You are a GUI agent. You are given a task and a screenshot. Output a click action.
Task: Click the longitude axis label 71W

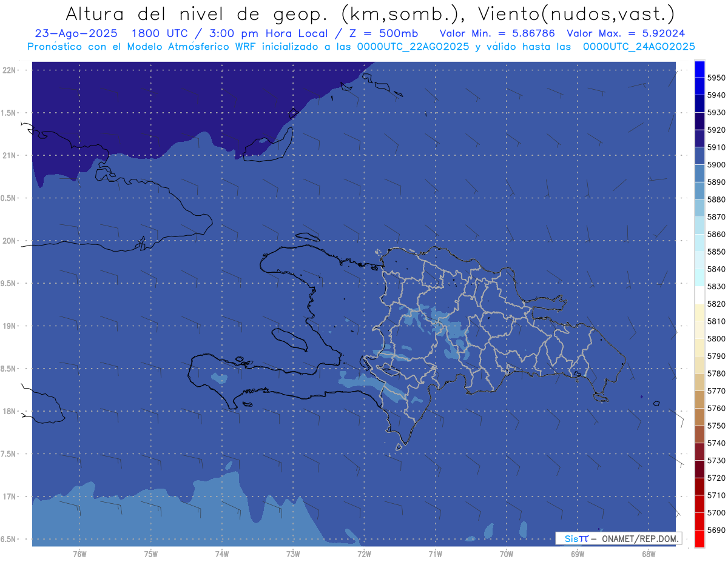tap(435, 554)
